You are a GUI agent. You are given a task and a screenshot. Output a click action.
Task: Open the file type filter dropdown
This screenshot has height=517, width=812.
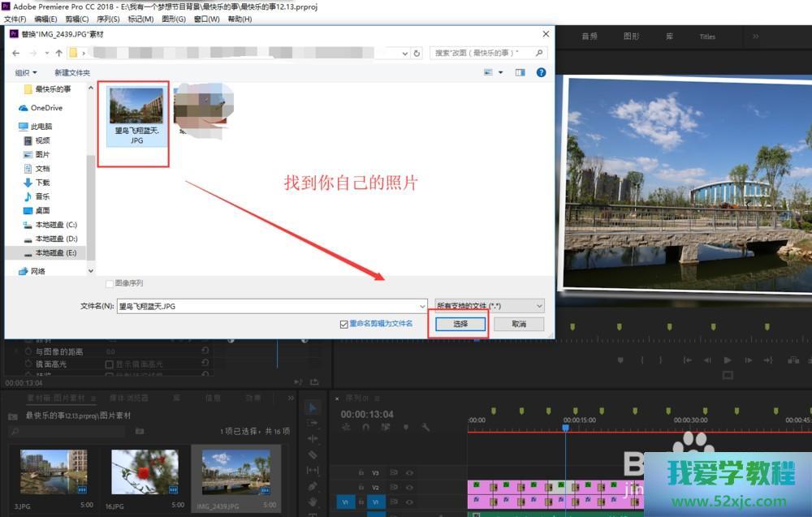pyautogui.click(x=490, y=306)
